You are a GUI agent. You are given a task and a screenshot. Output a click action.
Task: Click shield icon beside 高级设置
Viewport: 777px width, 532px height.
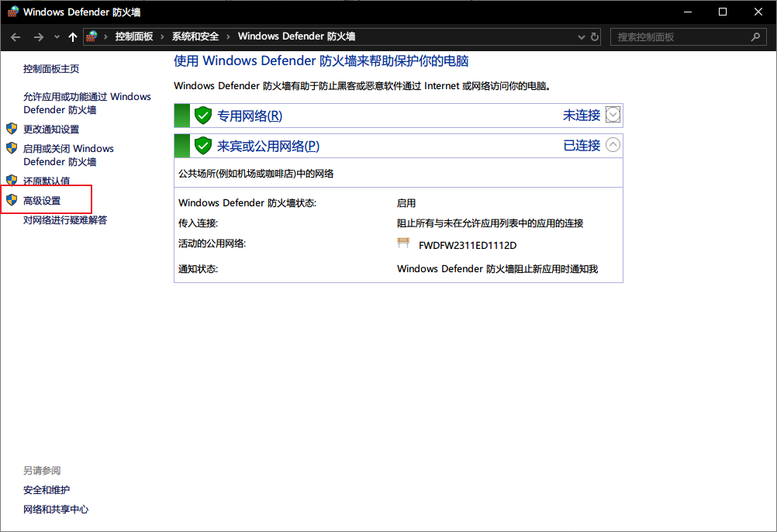click(x=12, y=200)
